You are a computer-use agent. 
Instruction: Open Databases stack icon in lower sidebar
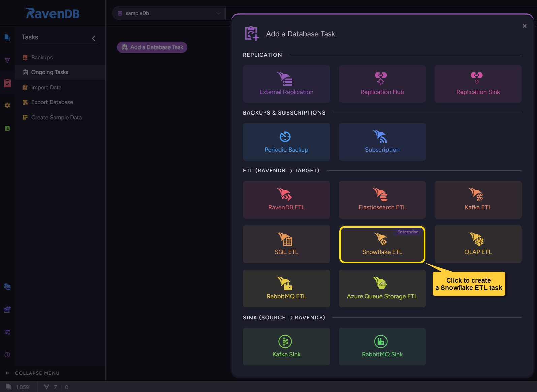7,287
